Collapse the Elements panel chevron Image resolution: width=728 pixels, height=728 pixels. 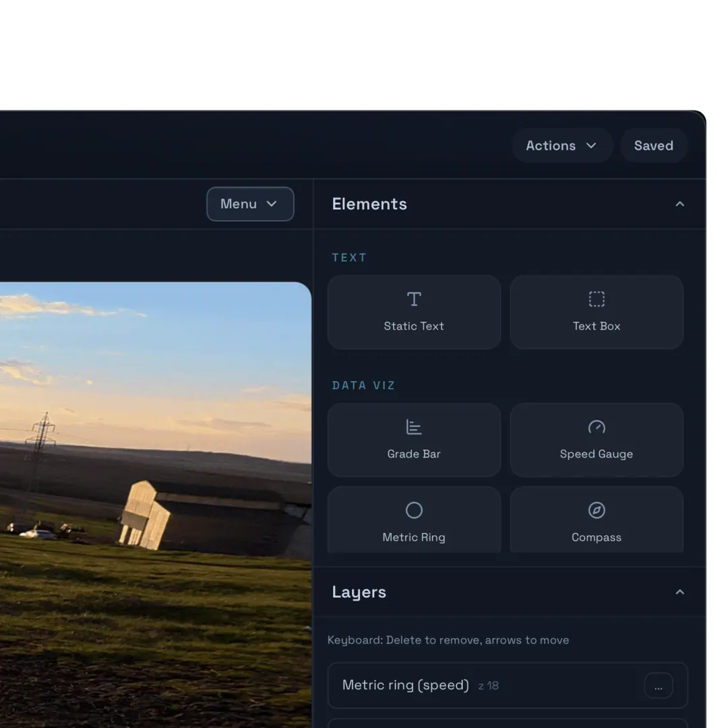(679, 204)
